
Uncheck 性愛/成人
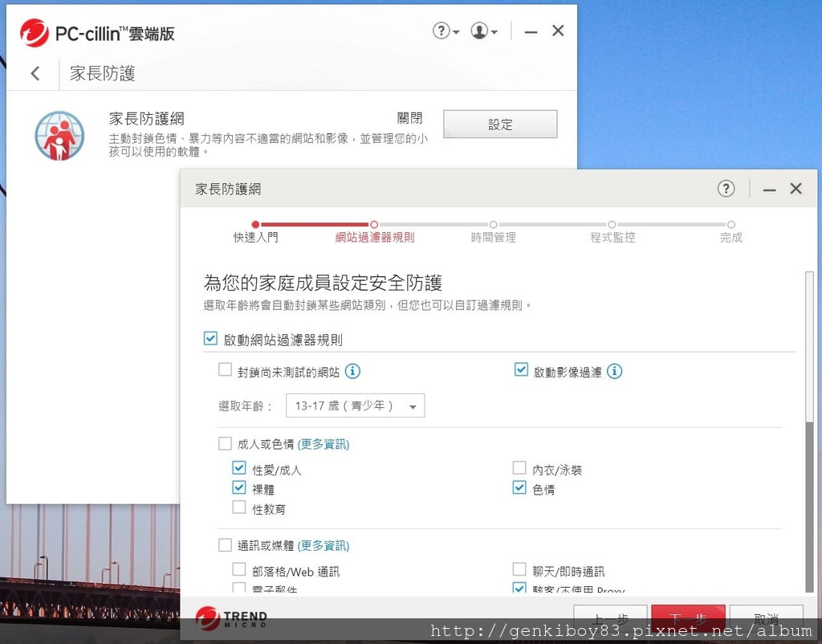(239, 467)
